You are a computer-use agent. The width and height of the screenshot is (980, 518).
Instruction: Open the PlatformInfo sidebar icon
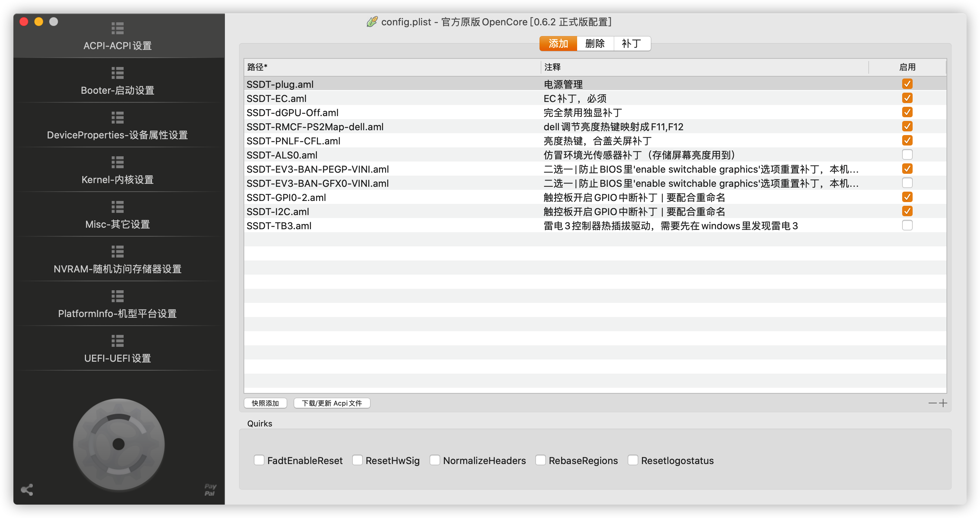(118, 296)
